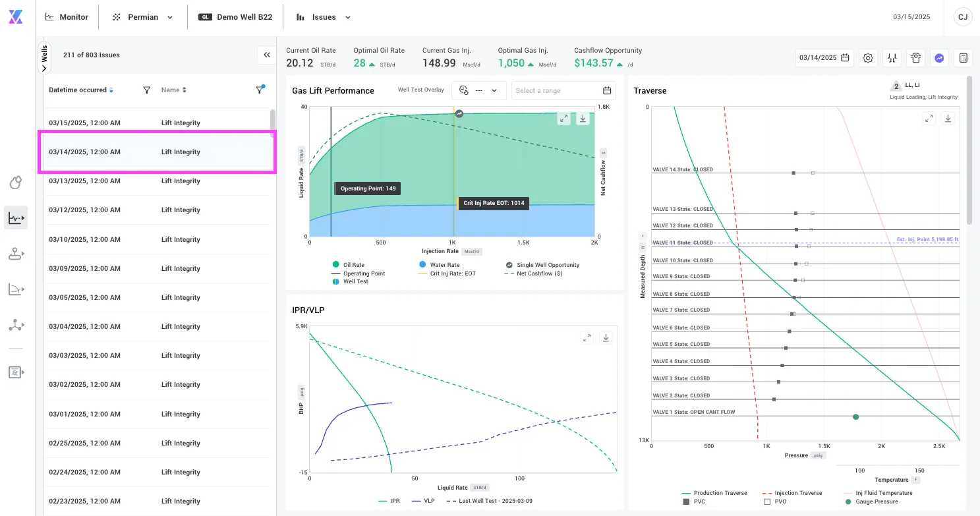Screen dimensions: 980x516
Task: Open the settings gear in the top toolbar
Action: click(868, 58)
